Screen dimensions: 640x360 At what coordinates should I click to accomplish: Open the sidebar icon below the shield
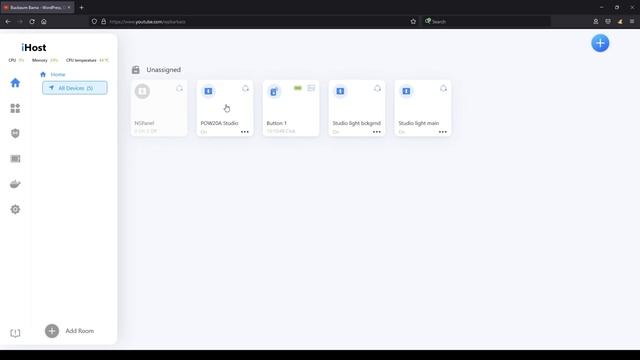click(x=15, y=159)
